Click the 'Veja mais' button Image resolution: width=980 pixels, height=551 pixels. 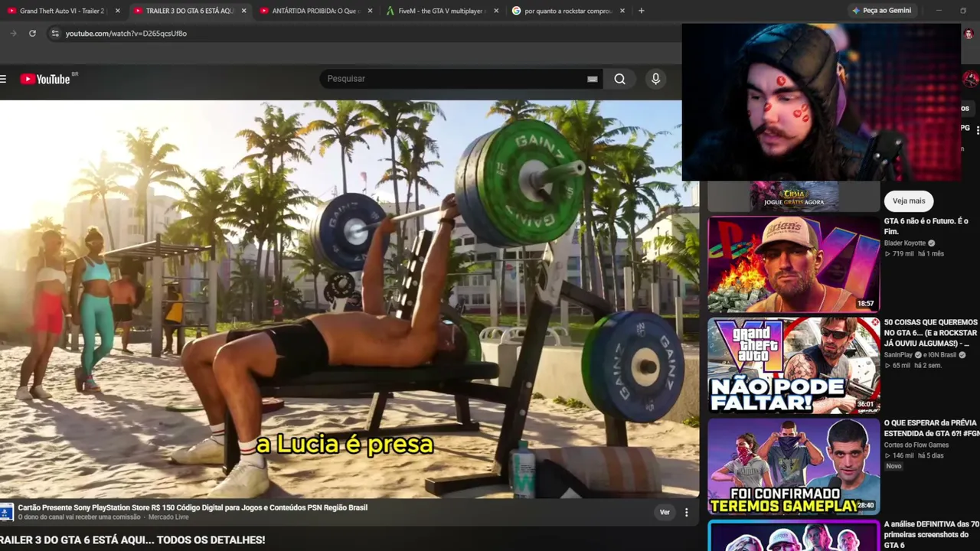click(909, 201)
